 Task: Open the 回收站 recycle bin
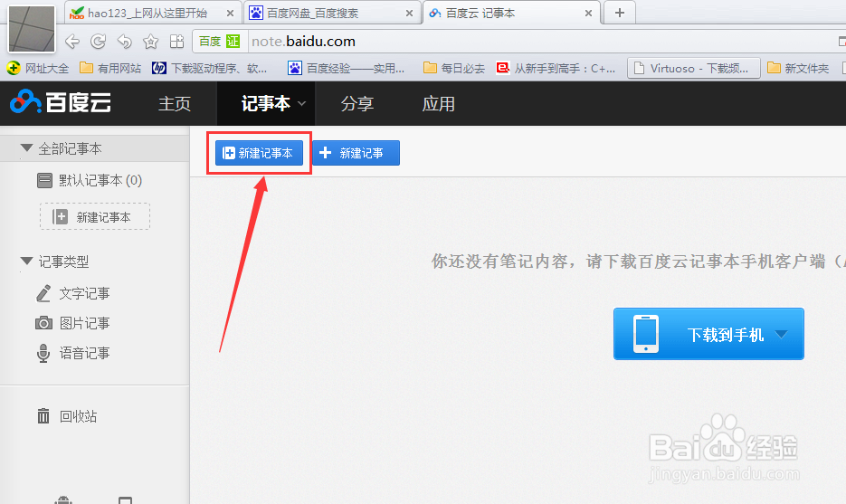[68, 416]
